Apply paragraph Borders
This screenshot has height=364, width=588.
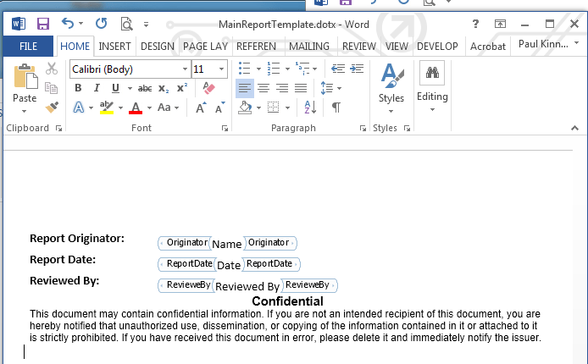(273, 108)
